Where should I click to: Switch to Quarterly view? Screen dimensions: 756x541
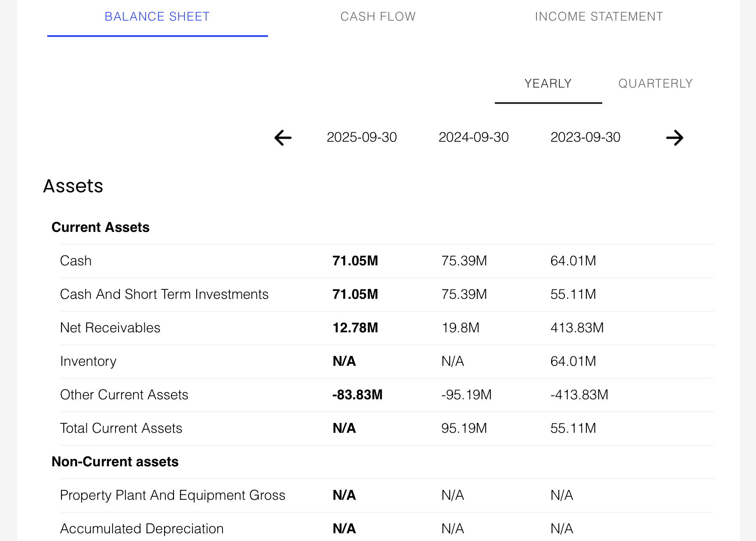point(655,83)
